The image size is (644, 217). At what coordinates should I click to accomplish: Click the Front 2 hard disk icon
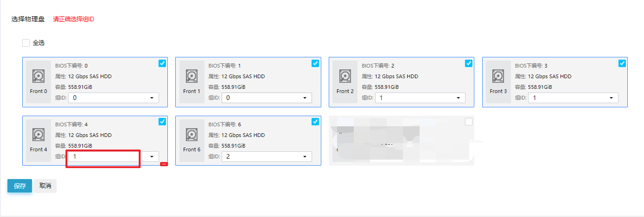coord(345,76)
